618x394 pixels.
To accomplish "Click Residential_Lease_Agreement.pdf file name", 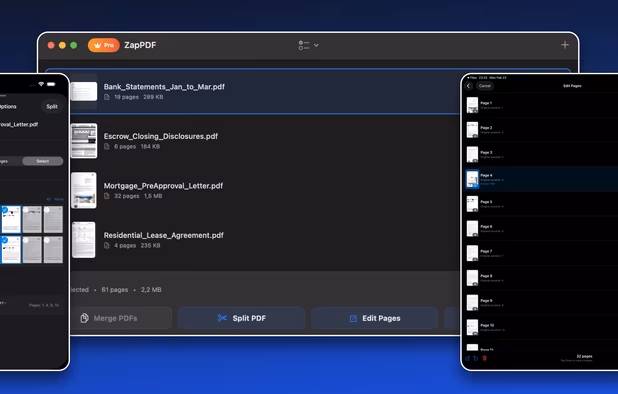I will (x=164, y=235).
